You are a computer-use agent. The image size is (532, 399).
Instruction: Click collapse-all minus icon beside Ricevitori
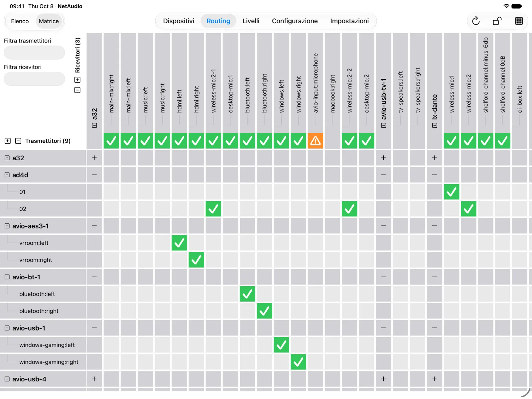pos(77,90)
